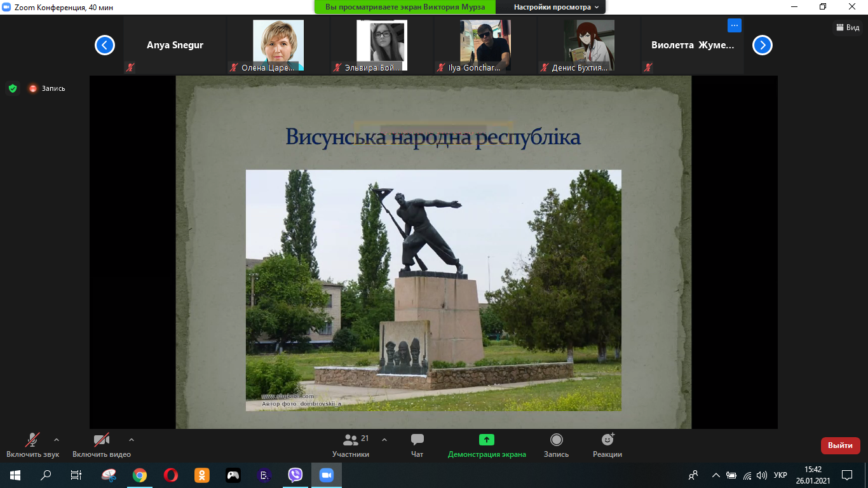Open Viber from the Windows taskbar
Viewport: 868px width, 488px height.
295,475
